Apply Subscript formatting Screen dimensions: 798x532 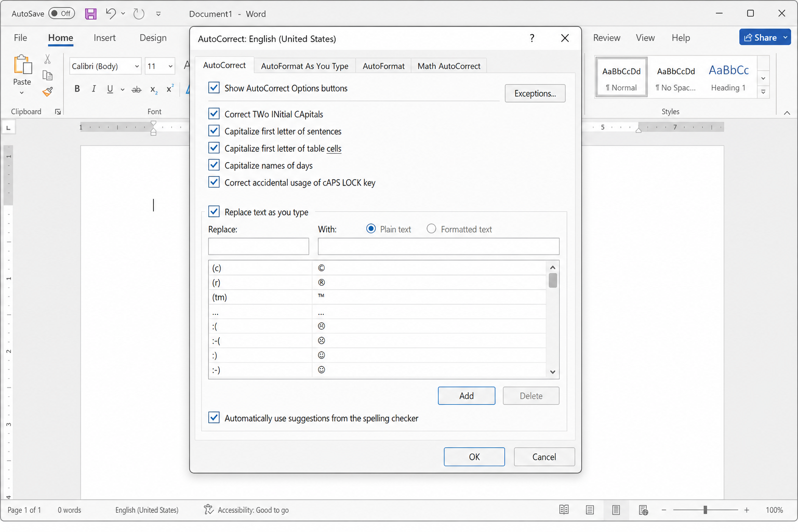154,89
